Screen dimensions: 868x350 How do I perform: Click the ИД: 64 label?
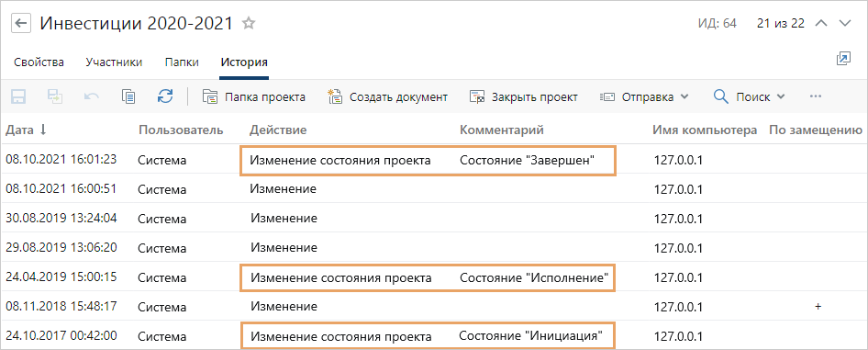click(718, 24)
